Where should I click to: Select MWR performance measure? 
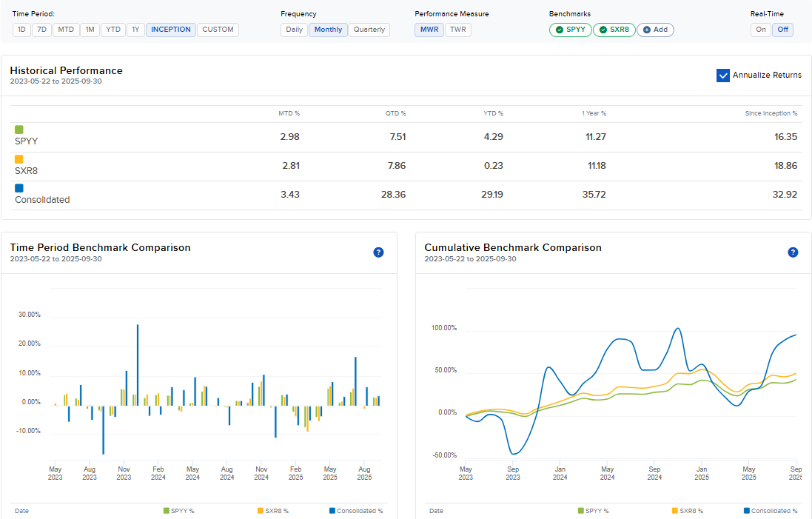pyautogui.click(x=429, y=30)
